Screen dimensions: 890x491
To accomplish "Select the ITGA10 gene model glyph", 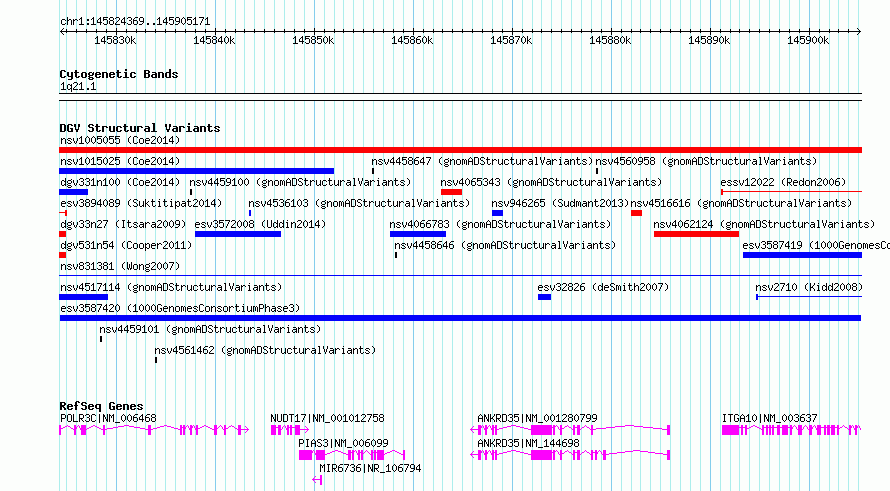I will (792, 430).
